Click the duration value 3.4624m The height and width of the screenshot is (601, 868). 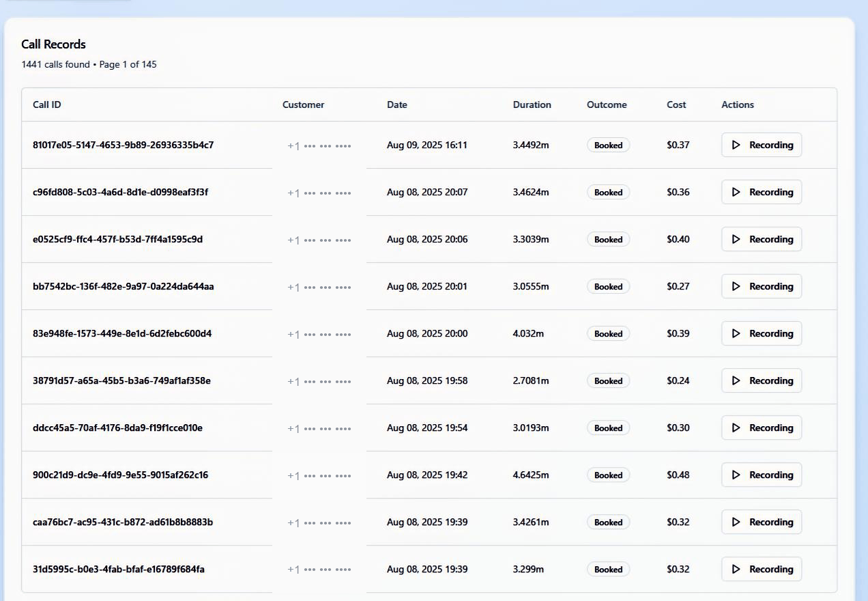pyautogui.click(x=531, y=192)
